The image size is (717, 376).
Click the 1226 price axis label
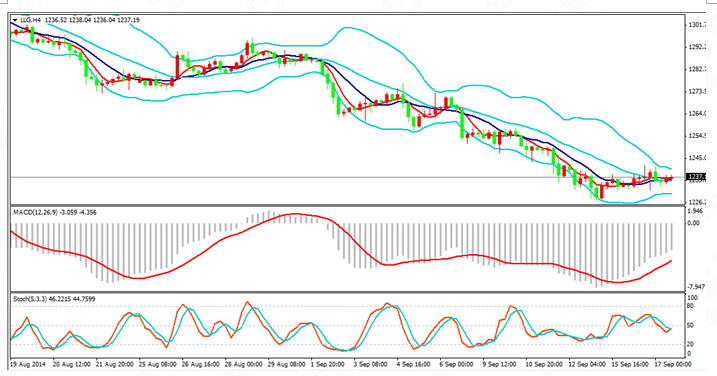(697, 202)
